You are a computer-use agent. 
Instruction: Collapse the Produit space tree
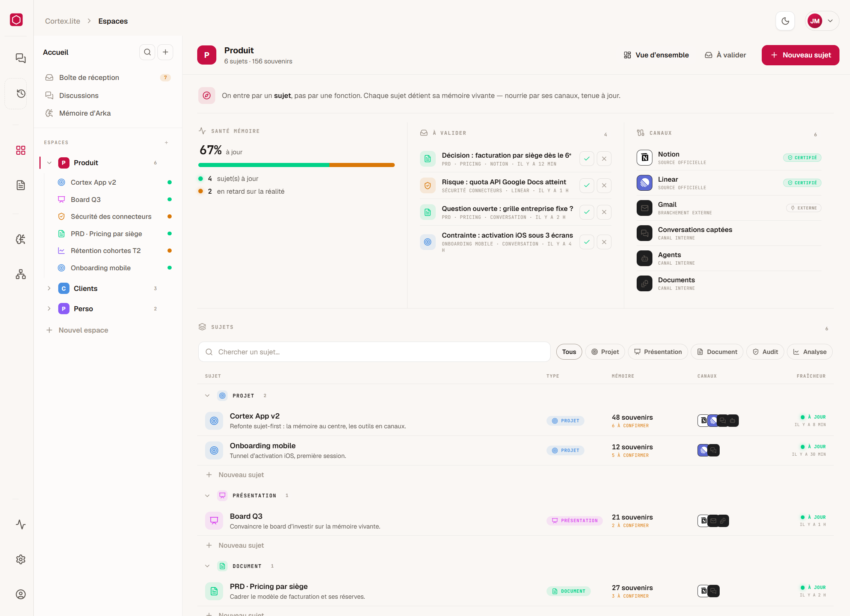pyautogui.click(x=49, y=163)
